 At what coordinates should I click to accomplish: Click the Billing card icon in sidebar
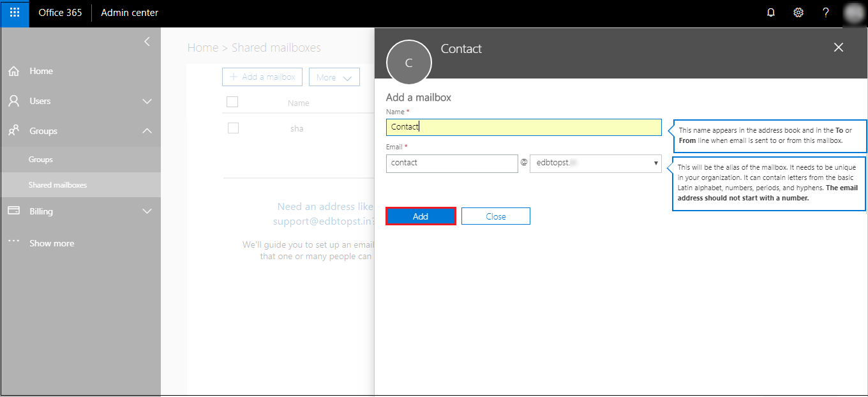pyautogui.click(x=13, y=211)
